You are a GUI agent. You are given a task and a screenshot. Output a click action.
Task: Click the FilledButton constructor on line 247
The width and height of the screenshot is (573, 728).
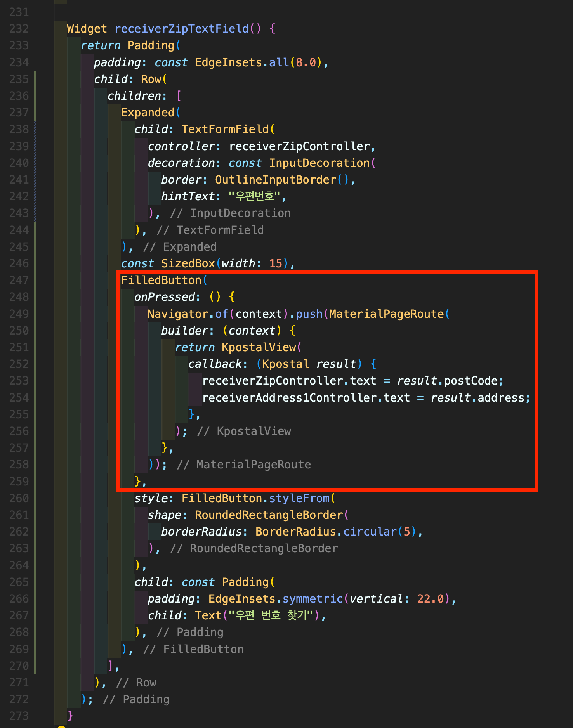point(161,280)
